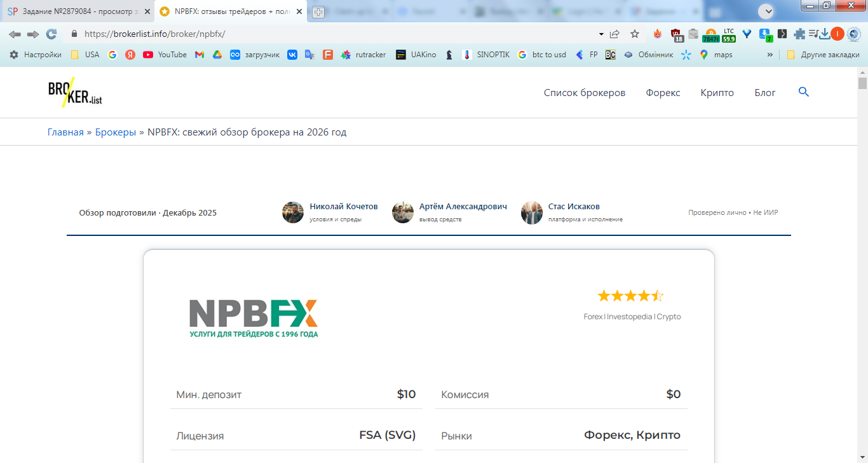Share this page using the share icon
The image size is (868, 463).
coord(614,34)
